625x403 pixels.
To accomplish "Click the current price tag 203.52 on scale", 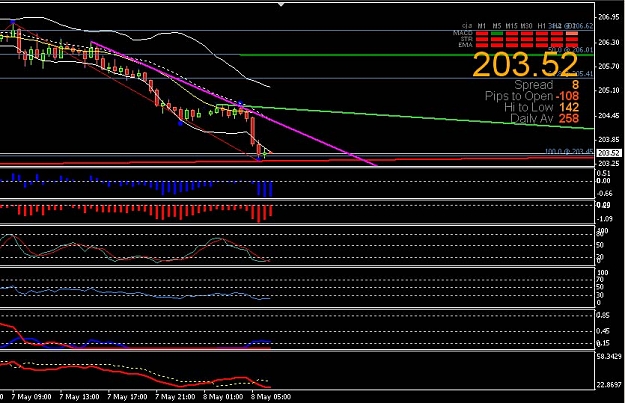I will tap(609, 153).
